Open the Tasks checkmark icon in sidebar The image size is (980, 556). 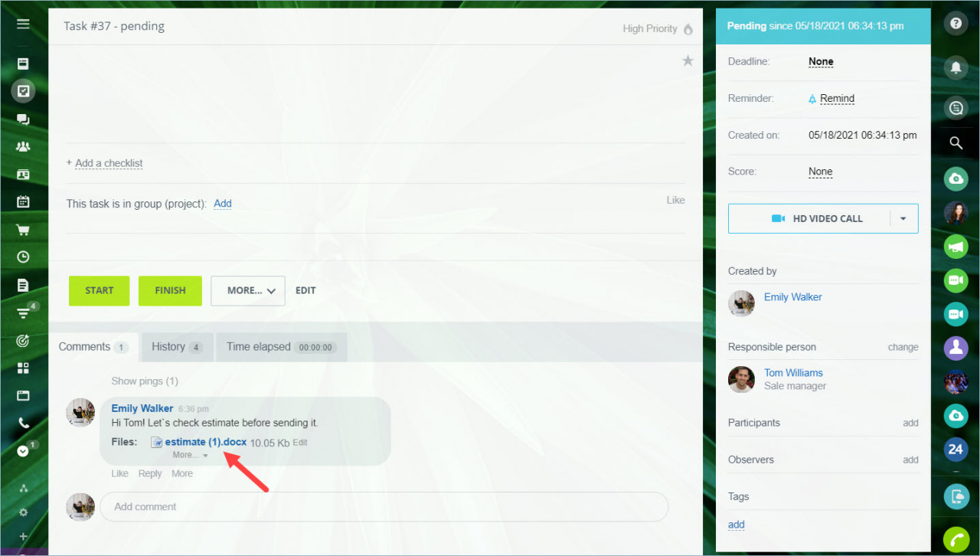[23, 91]
